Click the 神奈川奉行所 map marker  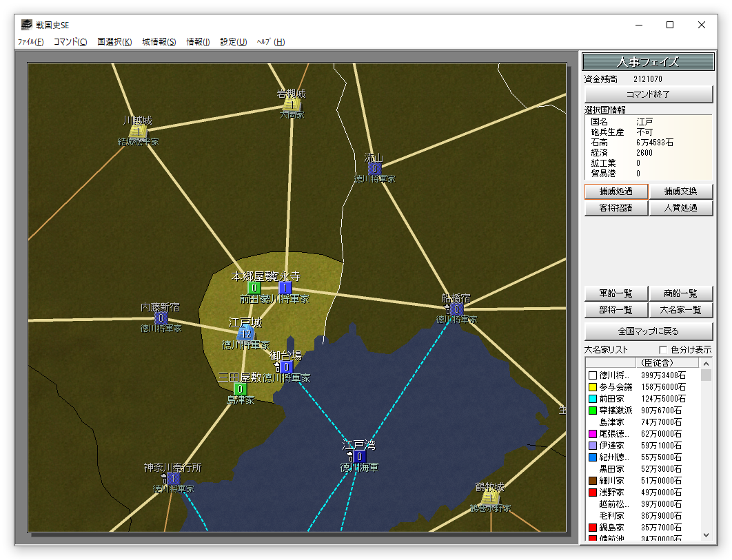172,478
